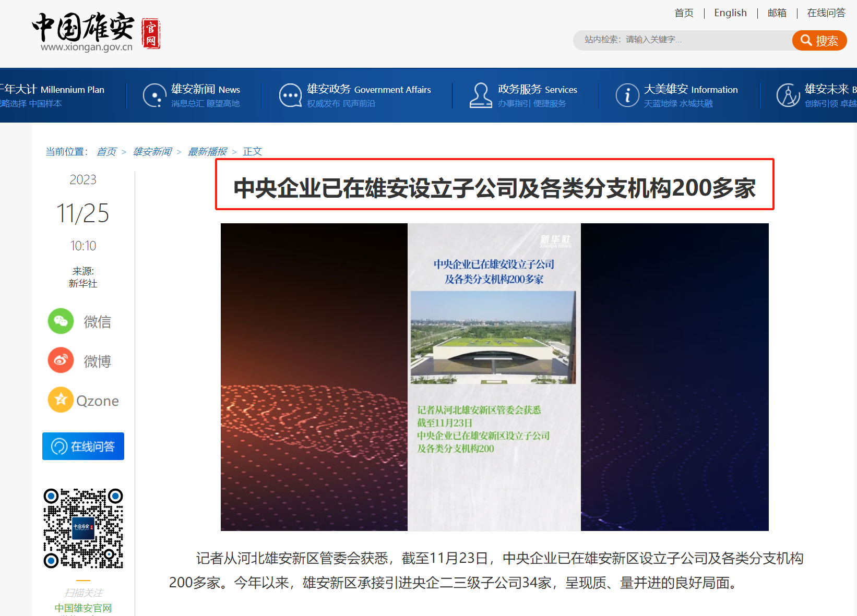This screenshot has height=616, width=857.
Task: Go to 首页 in the top links
Action: tap(684, 13)
